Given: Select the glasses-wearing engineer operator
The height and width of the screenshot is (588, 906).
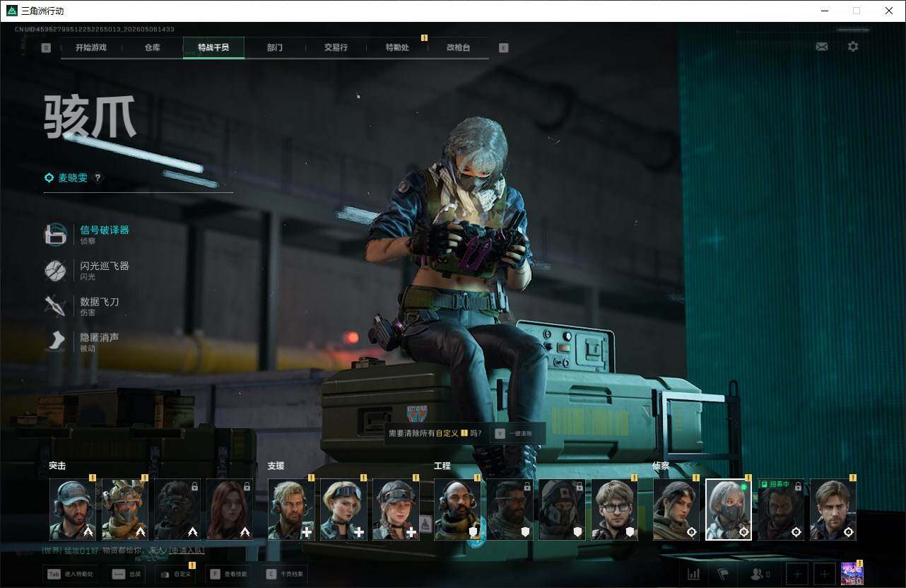Looking at the screenshot, I should (614, 510).
